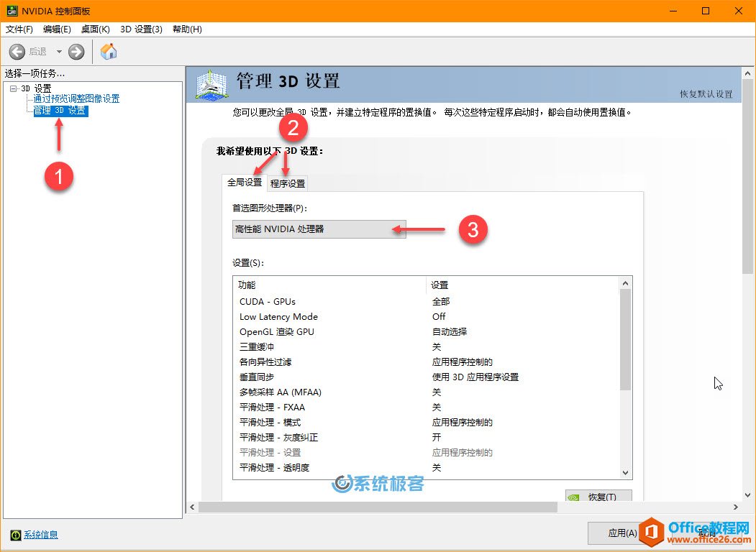
Task: Open the 首选图形处理器 dropdown
Action: 319,229
